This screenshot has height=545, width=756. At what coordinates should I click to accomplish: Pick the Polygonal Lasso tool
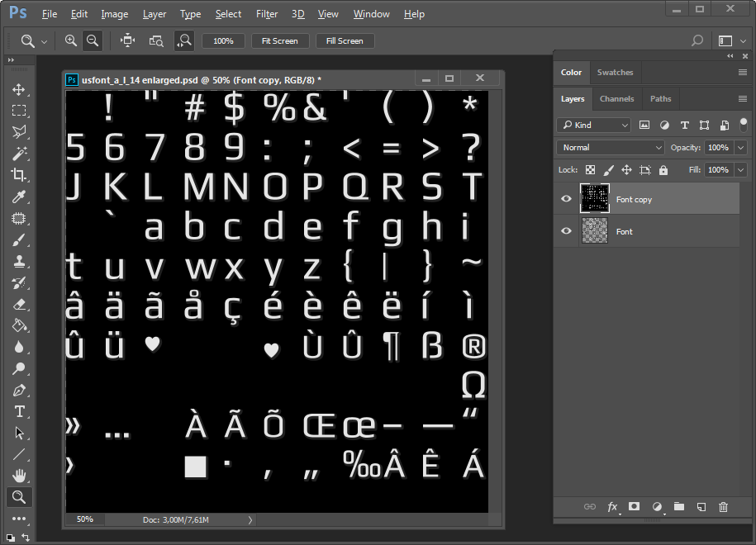[19, 132]
